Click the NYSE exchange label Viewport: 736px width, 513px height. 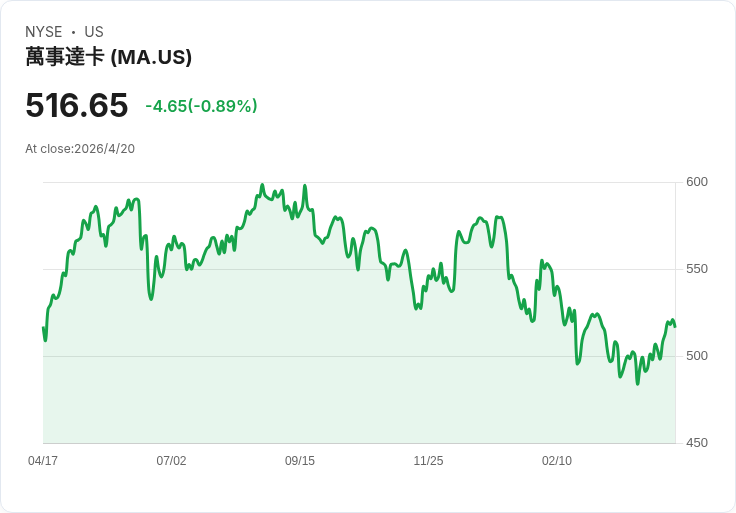click(x=44, y=31)
